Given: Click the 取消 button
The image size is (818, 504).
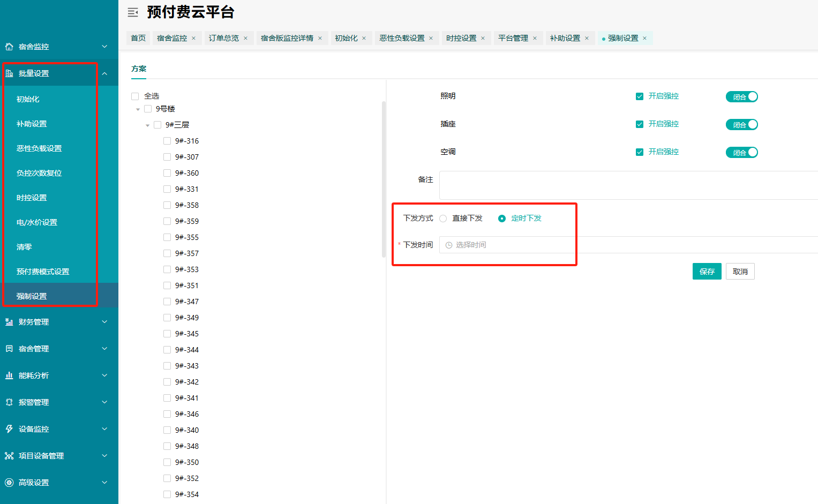Looking at the screenshot, I should 740,272.
